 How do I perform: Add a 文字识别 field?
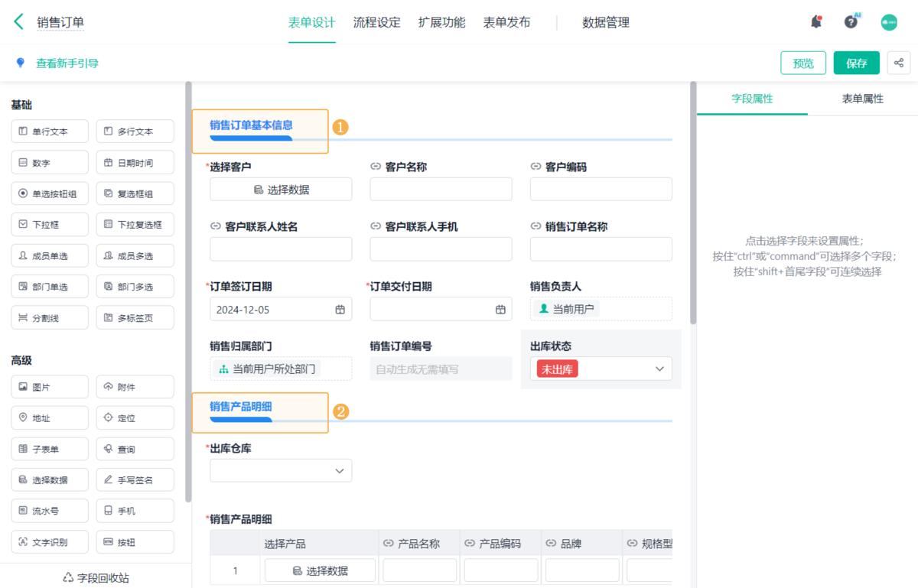(x=50, y=542)
